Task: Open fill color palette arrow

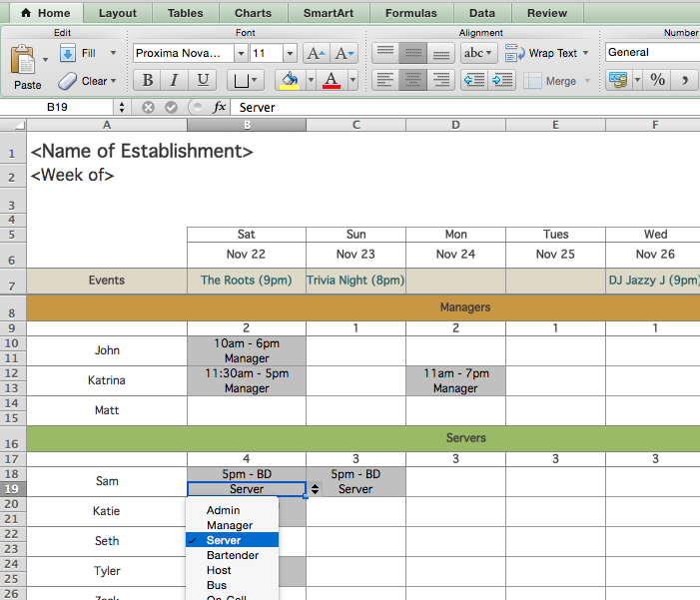Action: point(311,81)
